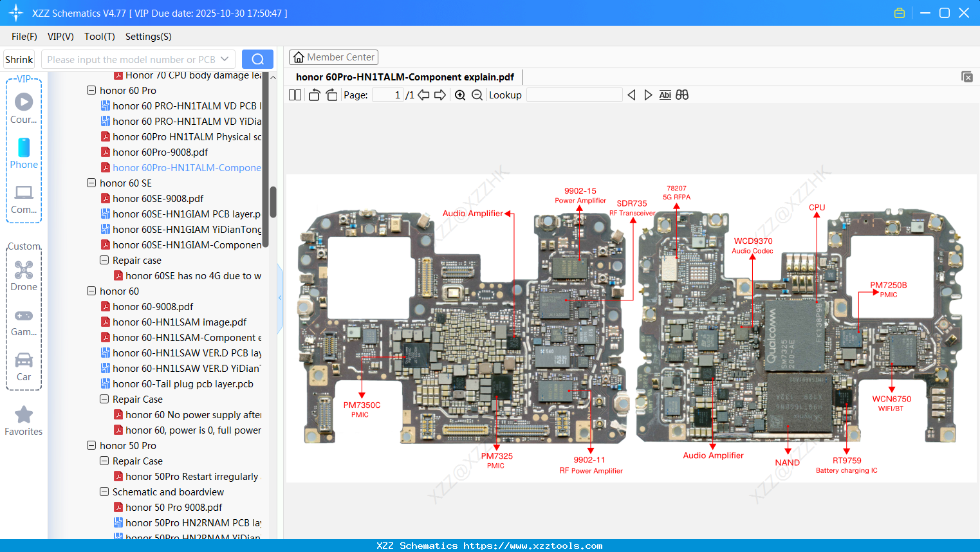
Task: Collapse Repair Case under honor 50 Pro
Action: (x=104, y=461)
